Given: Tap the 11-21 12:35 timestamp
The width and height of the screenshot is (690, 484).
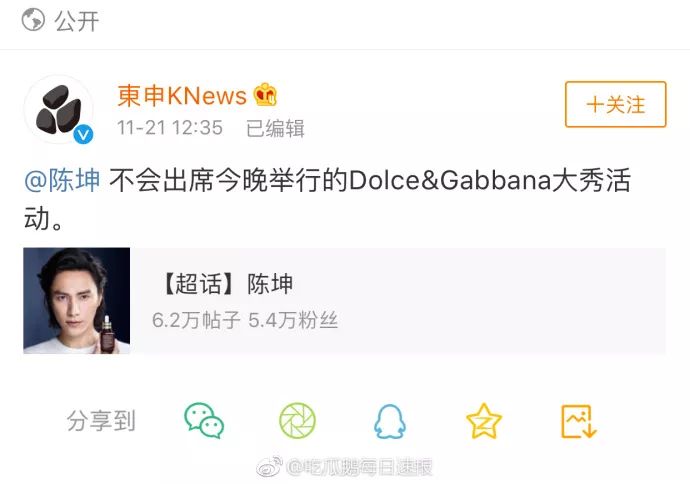Looking at the screenshot, I should [x=170, y=128].
